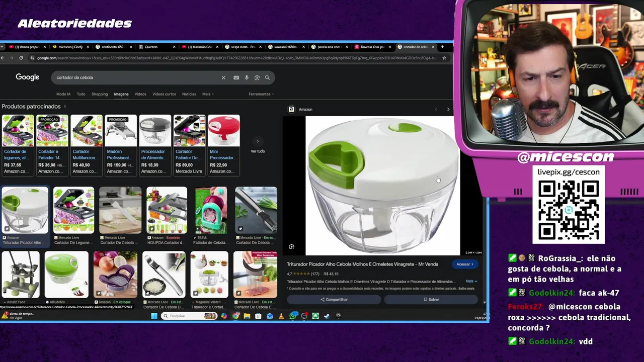
Task: Open Chrome from the taskbar
Action: (235, 316)
